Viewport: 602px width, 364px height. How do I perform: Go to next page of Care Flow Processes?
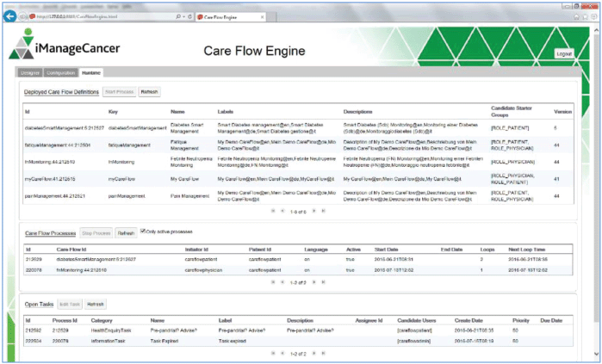coord(313,282)
